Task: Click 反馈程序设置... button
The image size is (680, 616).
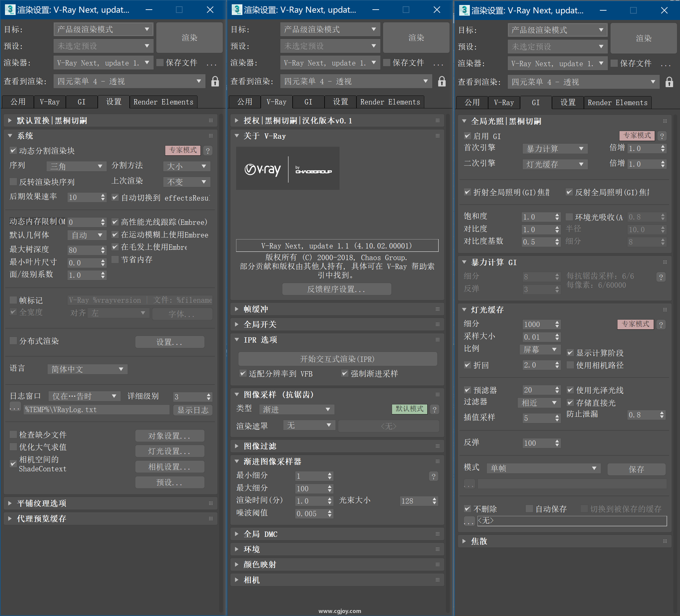Action: pos(336,289)
